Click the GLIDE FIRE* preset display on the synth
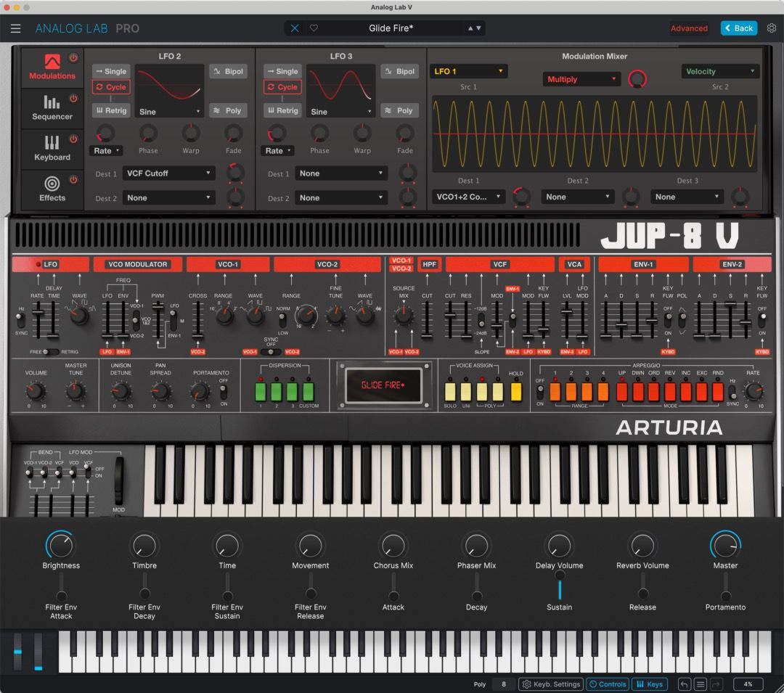This screenshot has height=693, width=784. click(x=383, y=385)
